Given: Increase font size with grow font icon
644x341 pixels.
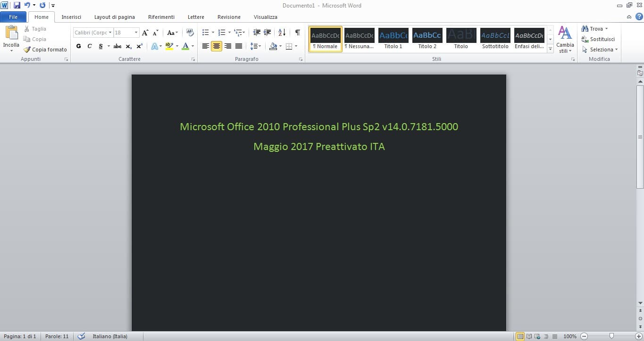Looking at the screenshot, I should point(145,33).
